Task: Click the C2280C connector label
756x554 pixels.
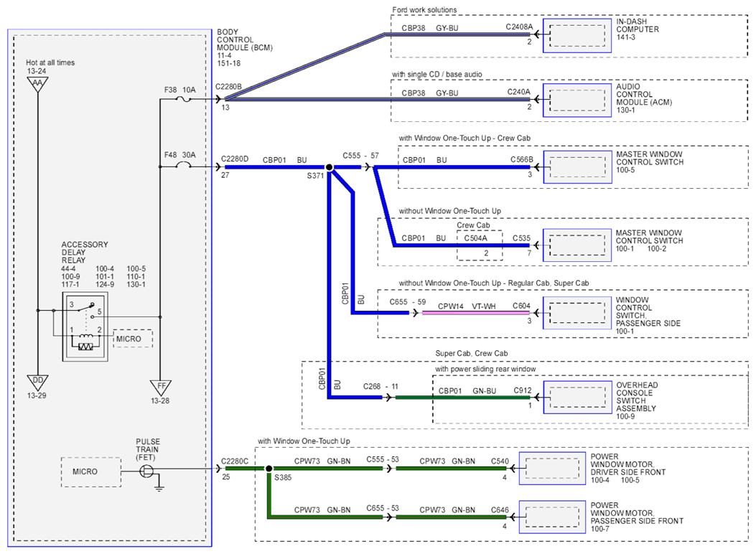Action: 235,461
